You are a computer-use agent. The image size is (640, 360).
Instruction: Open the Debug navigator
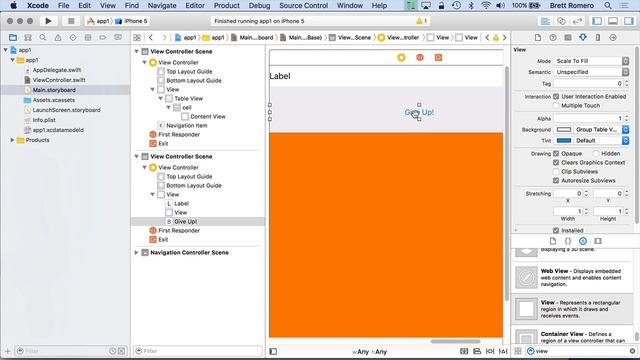(x=88, y=38)
